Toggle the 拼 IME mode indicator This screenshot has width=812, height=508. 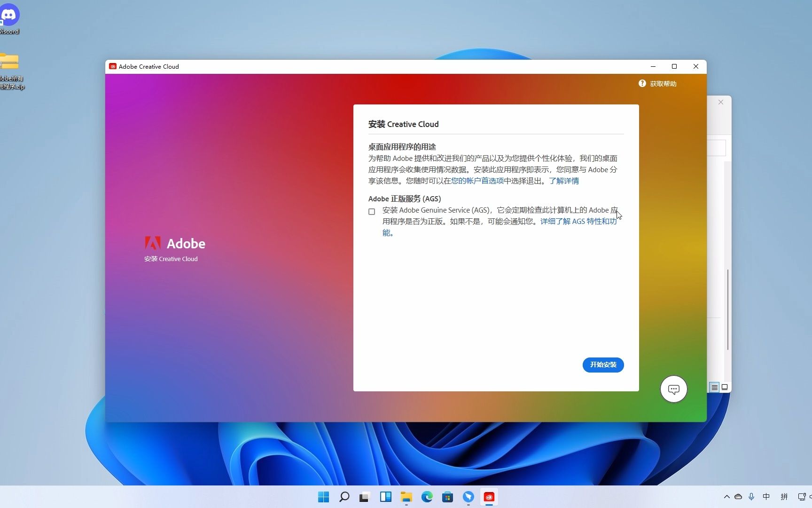[x=784, y=497]
